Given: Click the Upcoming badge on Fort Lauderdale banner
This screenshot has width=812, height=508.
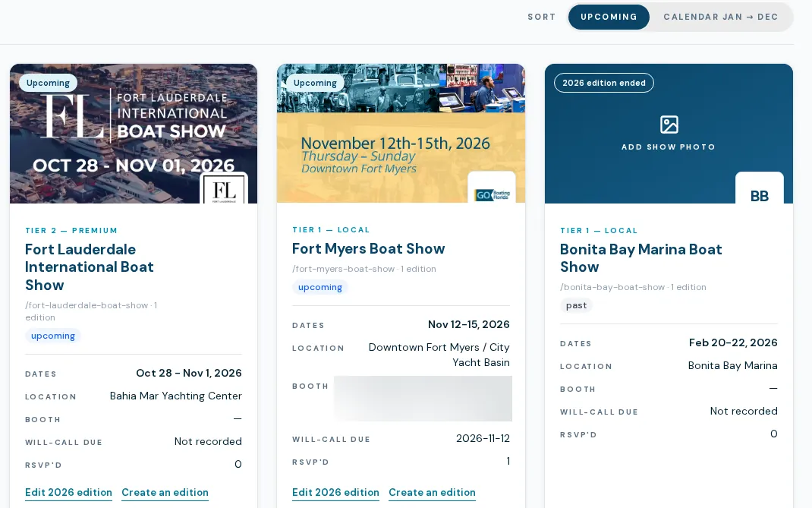Looking at the screenshot, I should tap(48, 83).
